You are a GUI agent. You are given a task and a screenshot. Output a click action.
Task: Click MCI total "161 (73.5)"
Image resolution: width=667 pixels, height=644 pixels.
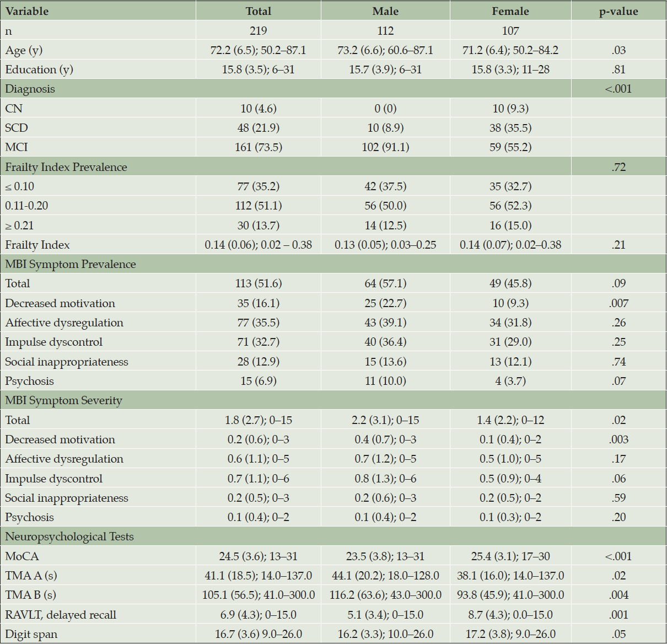pos(259,147)
